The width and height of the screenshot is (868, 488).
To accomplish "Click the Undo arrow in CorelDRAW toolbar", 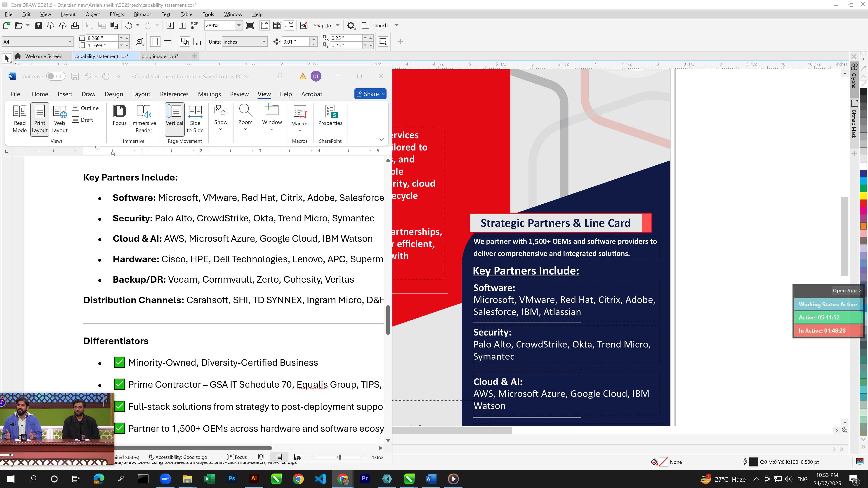I will tap(128, 25).
